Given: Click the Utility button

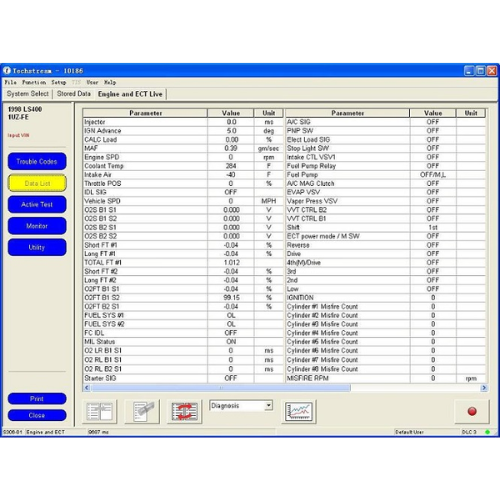Looking at the screenshot, I should pyautogui.click(x=37, y=247).
